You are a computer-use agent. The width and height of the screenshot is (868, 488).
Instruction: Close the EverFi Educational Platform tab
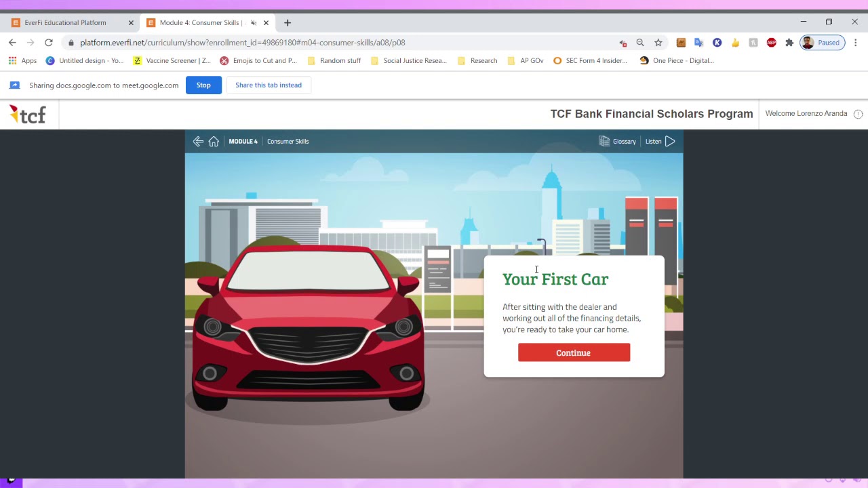click(131, 22)
